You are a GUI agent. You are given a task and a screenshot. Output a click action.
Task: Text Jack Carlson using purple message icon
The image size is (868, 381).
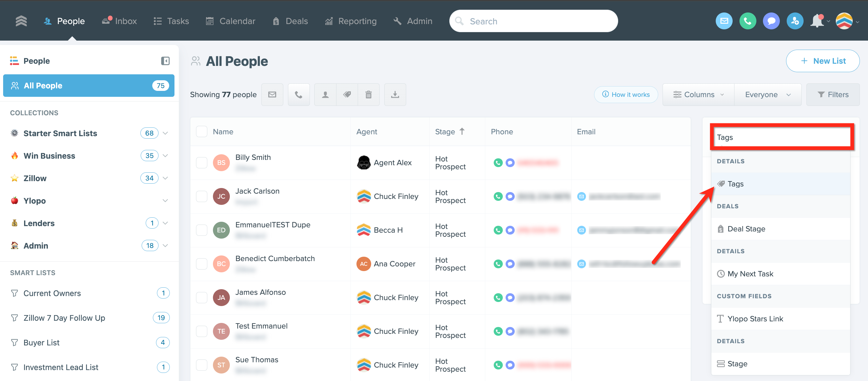pyautogui.click(x=510, y=196)
